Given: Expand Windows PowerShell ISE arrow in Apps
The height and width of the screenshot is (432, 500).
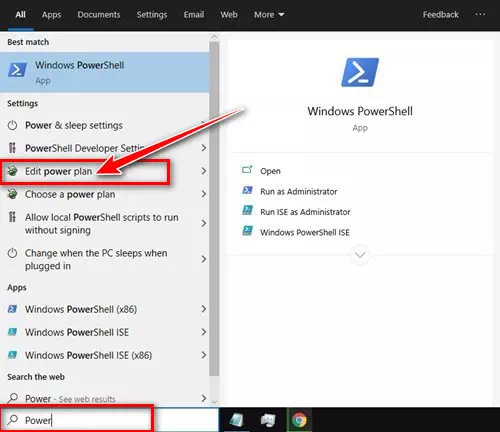Looking at the screenshot, I should pyautogui.click(x=204, y=332).
